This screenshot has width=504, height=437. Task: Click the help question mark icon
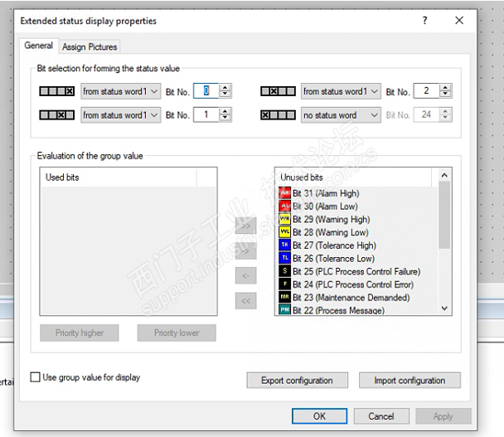(425, 20)
